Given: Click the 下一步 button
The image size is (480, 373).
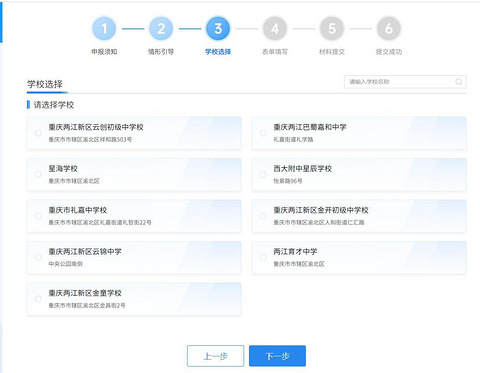Looking at the screenshot, I should pos(277,356).
